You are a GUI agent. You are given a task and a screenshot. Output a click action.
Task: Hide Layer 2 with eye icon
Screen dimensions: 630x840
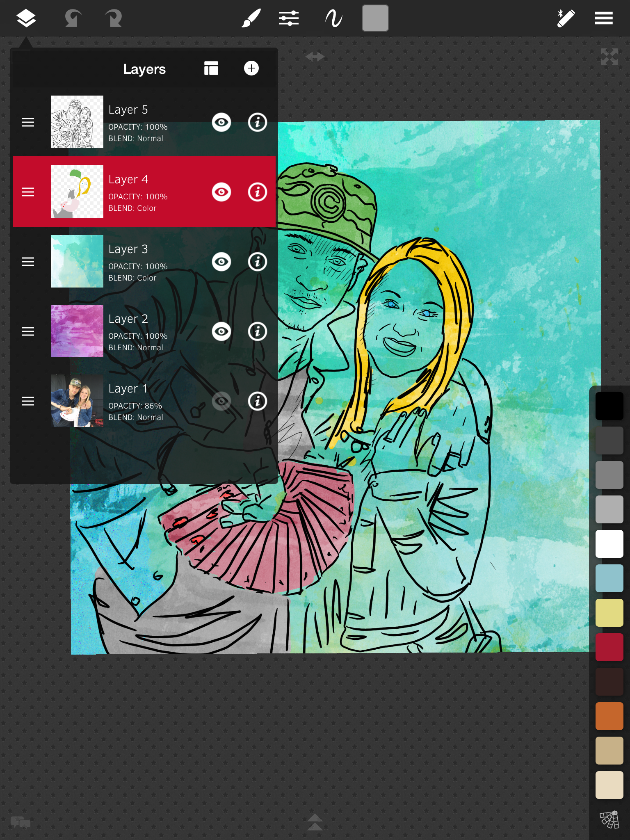[221, 331]
